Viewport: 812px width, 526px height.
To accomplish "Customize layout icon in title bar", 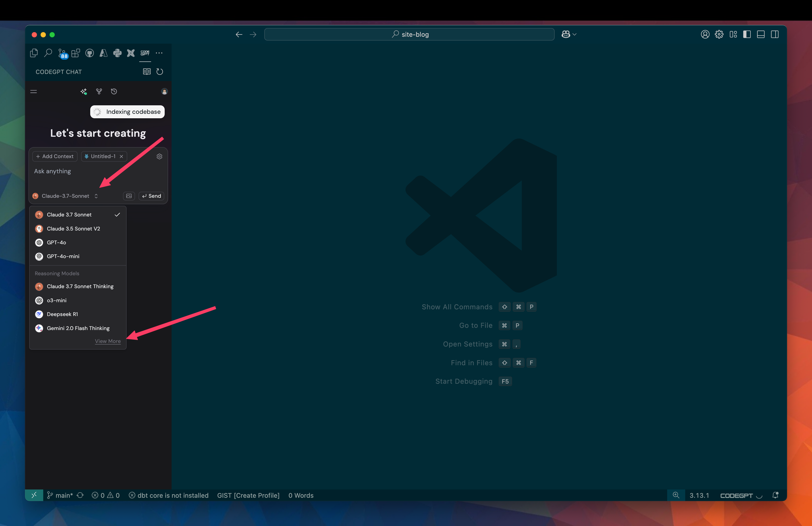I will point(733,35).
